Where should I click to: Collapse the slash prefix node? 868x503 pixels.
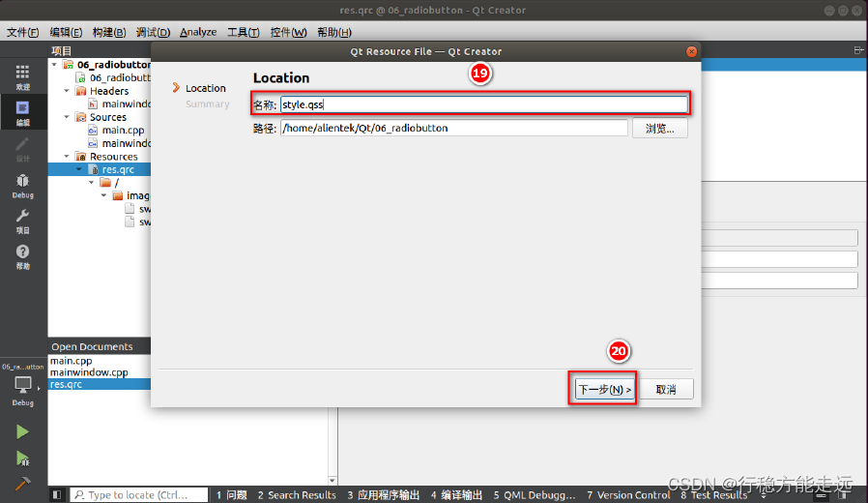pos(91,182)
